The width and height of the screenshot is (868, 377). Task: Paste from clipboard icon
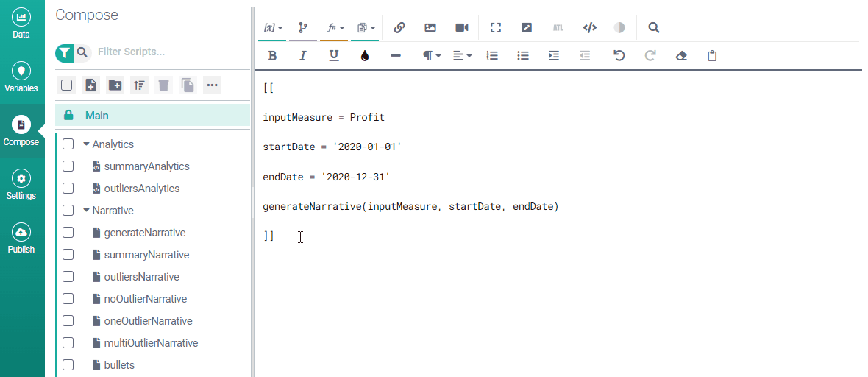tap(713, 56)
